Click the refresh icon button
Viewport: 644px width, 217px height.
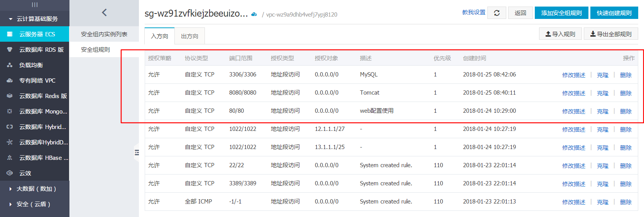497,13
